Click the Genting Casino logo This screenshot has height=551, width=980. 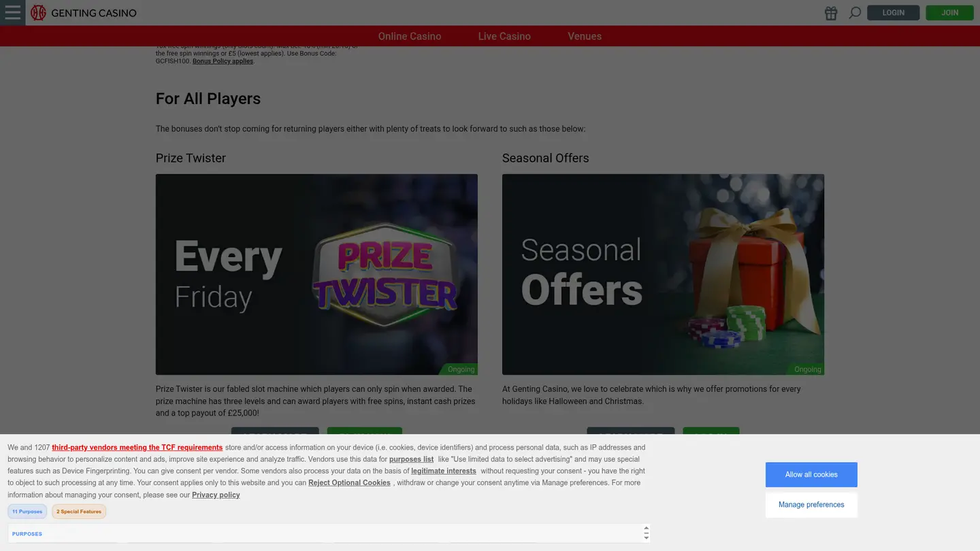pos(84,13)
